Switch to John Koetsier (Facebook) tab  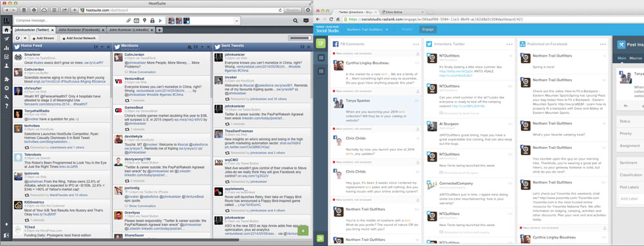point(80,30)
